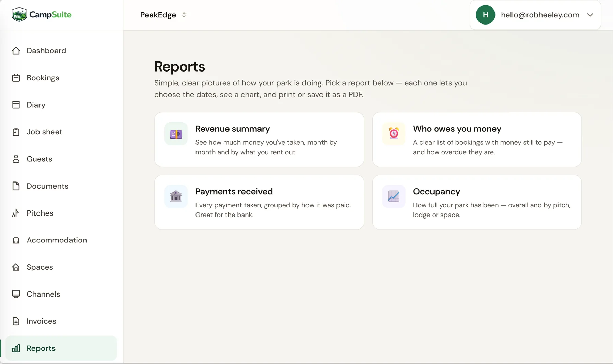Click the Guests person icon
Image resolution: width=613 pixels, height=364 pixels.
click(16, 159)
